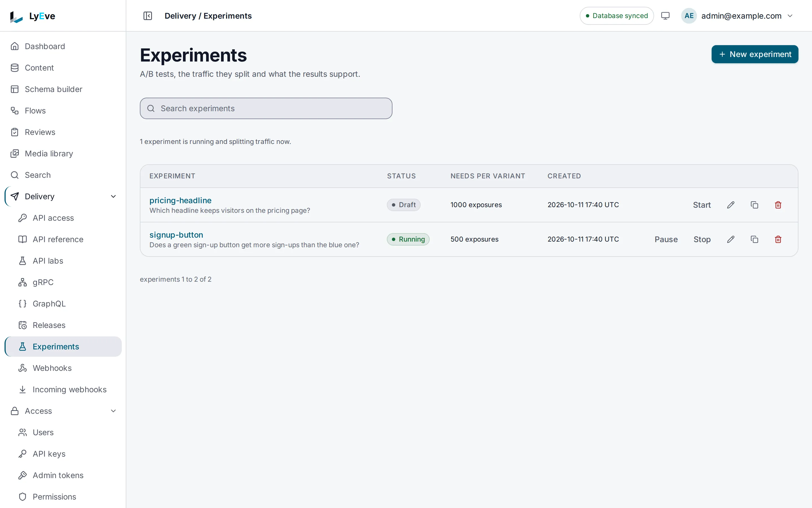Edit signup-button with the pencil icon
The image size is (812, 508).
[x=731, y=239]
